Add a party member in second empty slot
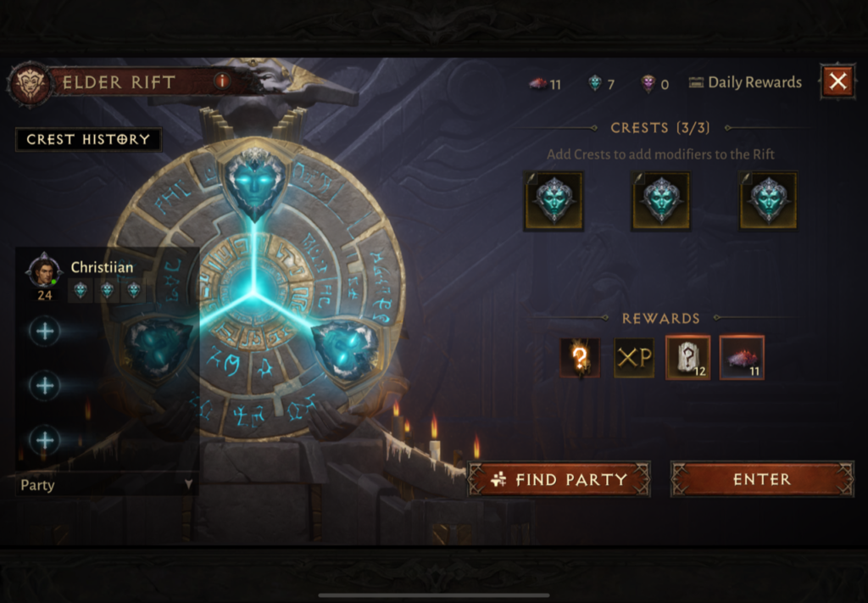Viewport: 868px width, 603px height. point(45,385)
